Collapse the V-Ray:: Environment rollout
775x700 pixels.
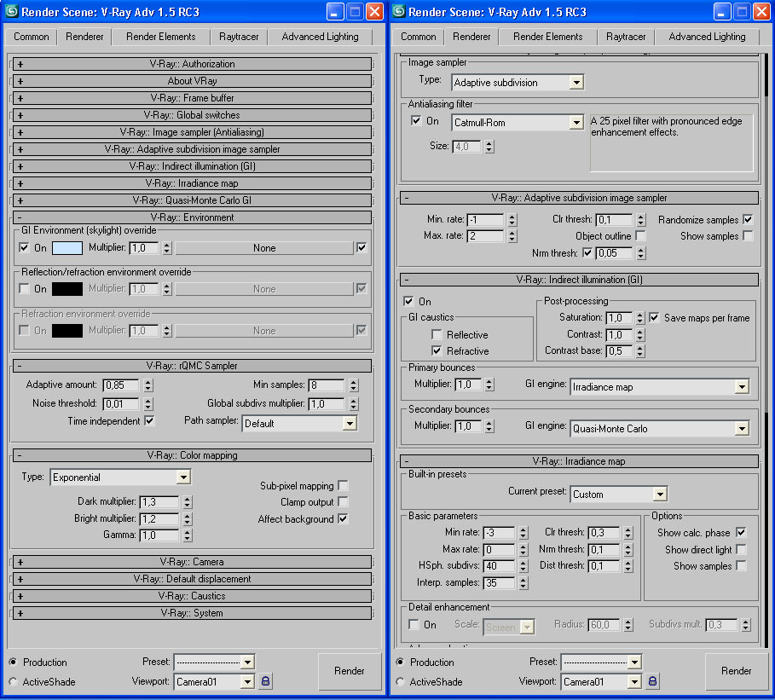(x=192, y=217)
